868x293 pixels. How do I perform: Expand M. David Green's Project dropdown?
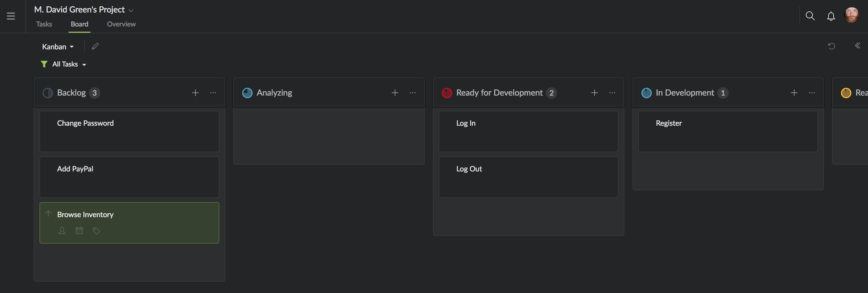pyautogui.click(x=131, y=10)
